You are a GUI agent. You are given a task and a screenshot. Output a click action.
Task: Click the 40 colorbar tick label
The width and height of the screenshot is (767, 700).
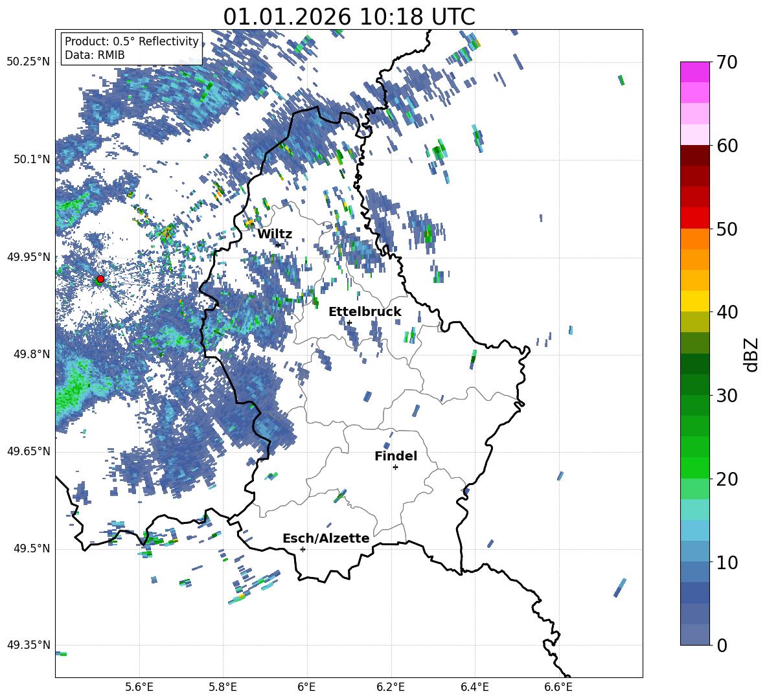727,312
